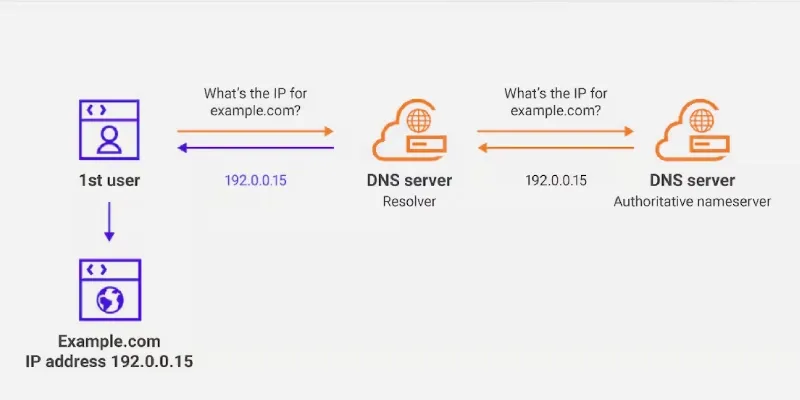Click the purple 192.0.0.15 response text
Screen dimensions: 800x400
coord(255,181)
